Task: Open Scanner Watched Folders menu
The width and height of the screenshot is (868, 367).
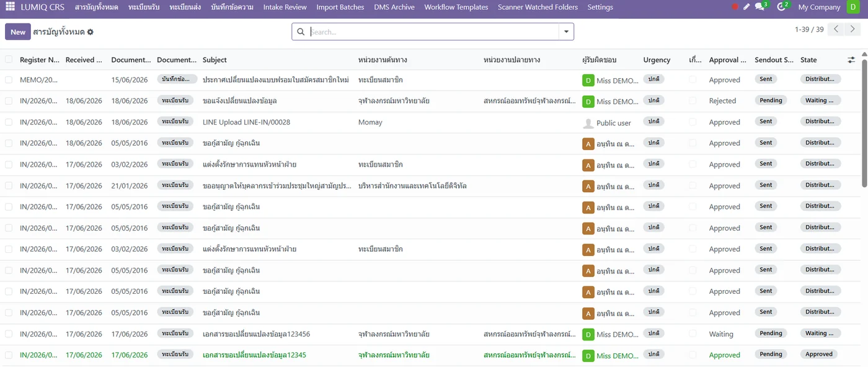Action: [538, 7]
